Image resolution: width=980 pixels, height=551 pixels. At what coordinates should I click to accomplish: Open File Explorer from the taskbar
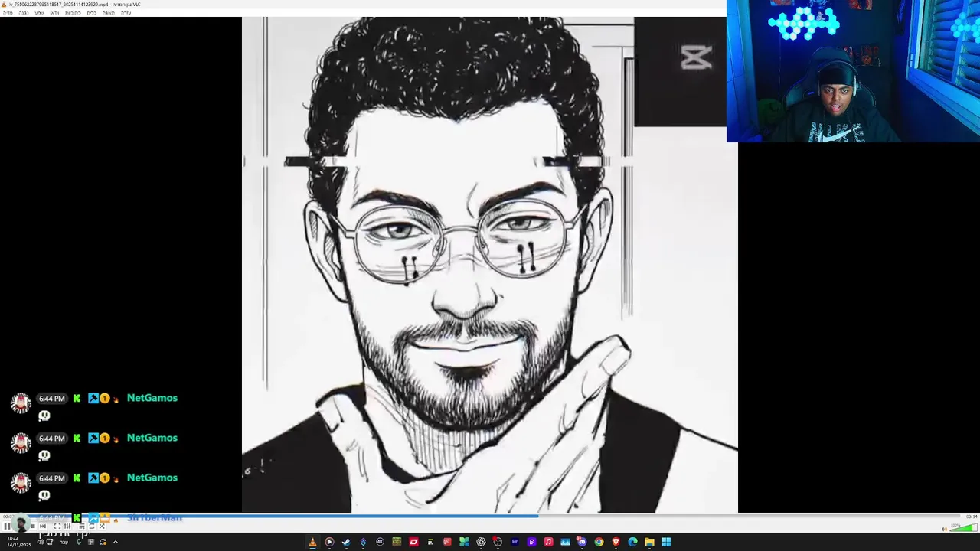pos(649,542)
